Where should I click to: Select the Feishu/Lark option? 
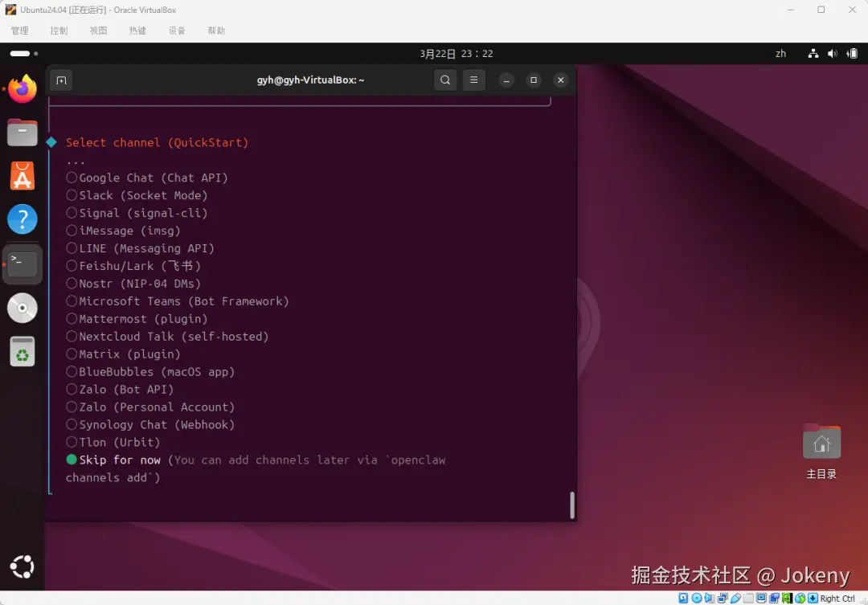[x=133, y=266]
